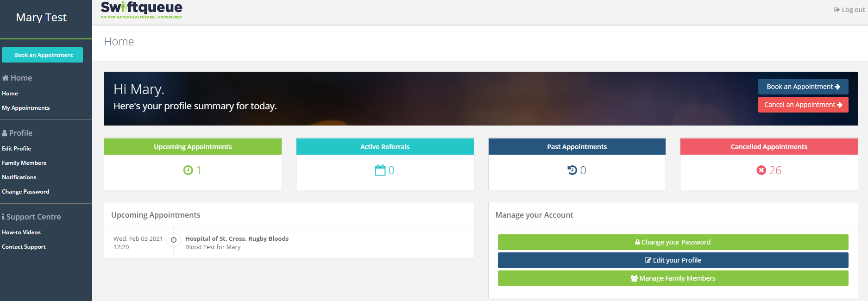The width and height of the screenshot is (868, 301).
Task: Click the timeline clock icon beside Wed, Feb 03
Action: click(x=174, y=240)
